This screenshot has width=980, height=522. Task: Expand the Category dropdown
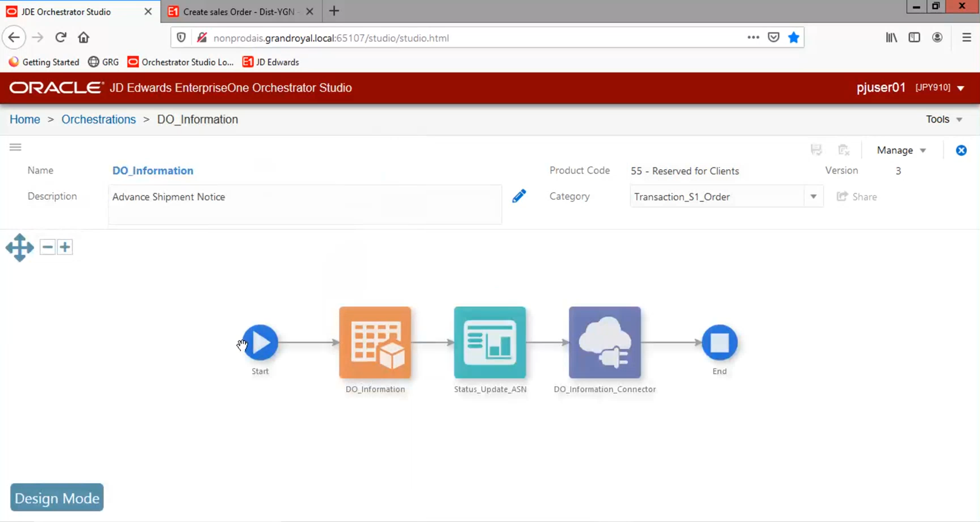[x=813, y=197]
